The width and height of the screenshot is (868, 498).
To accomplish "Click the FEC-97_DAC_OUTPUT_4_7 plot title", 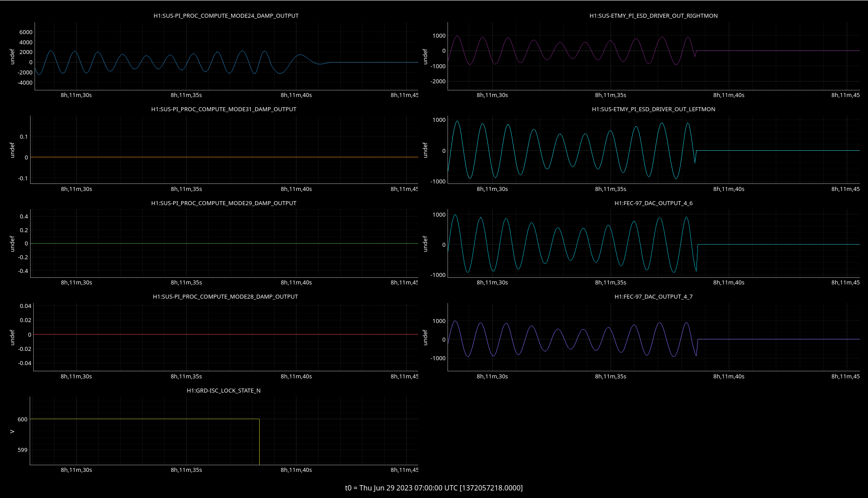I will (x=654, y=296).
